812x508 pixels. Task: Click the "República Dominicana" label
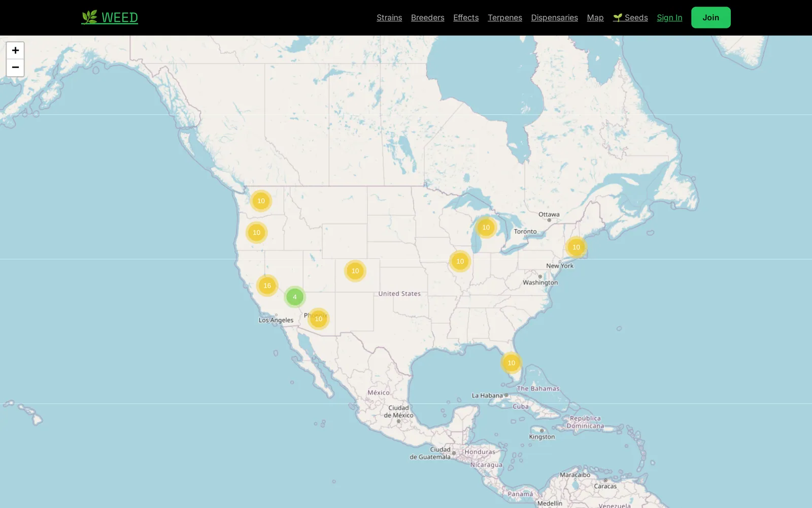pos(586,422)
